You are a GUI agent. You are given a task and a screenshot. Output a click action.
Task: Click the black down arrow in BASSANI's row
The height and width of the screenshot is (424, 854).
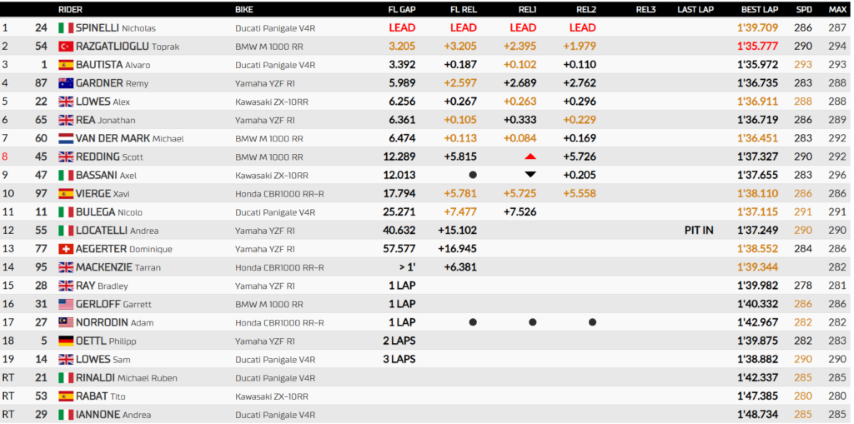[530, 175]
